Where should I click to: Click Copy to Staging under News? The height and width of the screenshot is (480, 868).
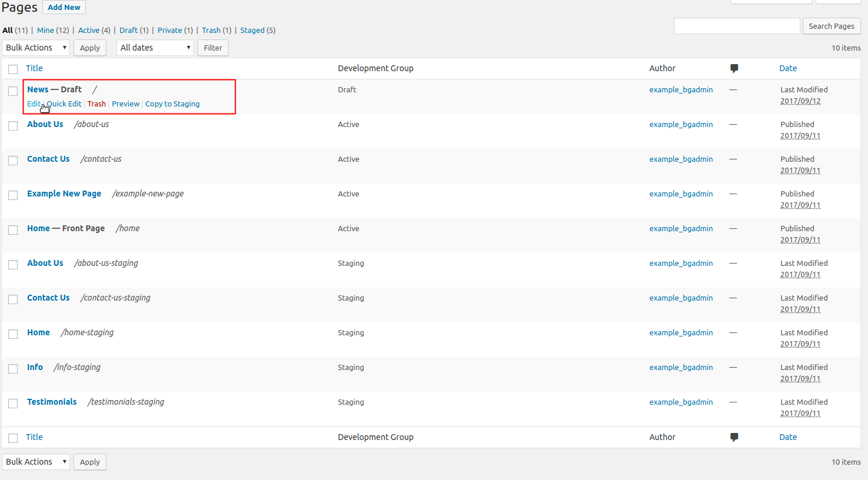coord(172,104)
